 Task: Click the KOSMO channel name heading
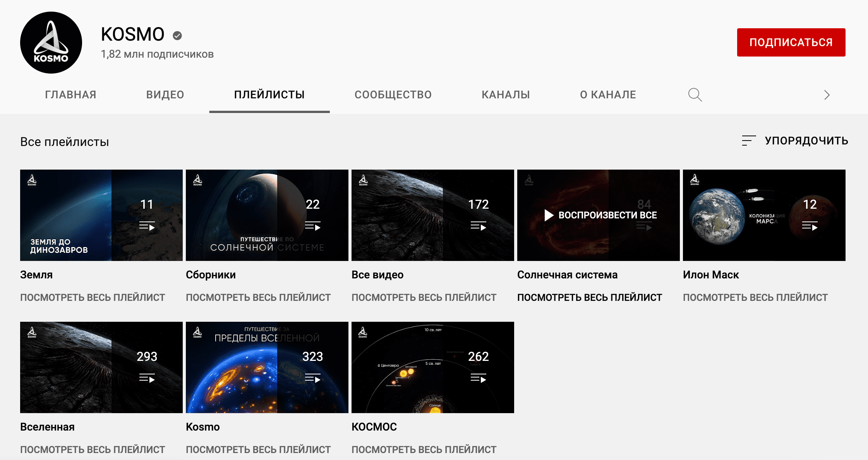pos(133,34)
